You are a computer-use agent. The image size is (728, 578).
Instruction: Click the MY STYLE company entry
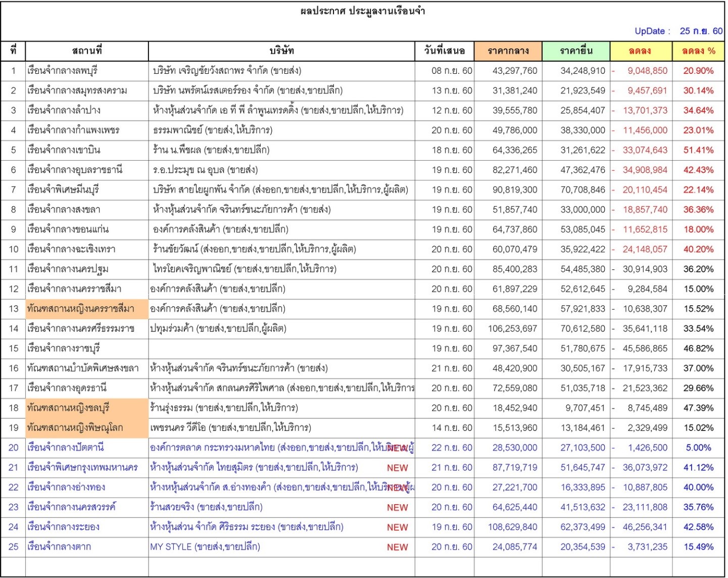point(205,547)
